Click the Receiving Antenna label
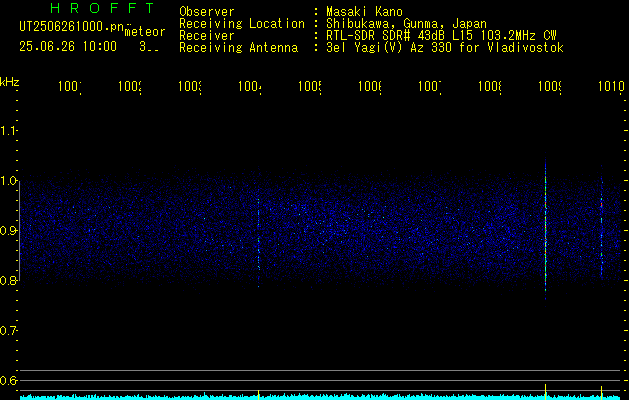 pos(238,48)
